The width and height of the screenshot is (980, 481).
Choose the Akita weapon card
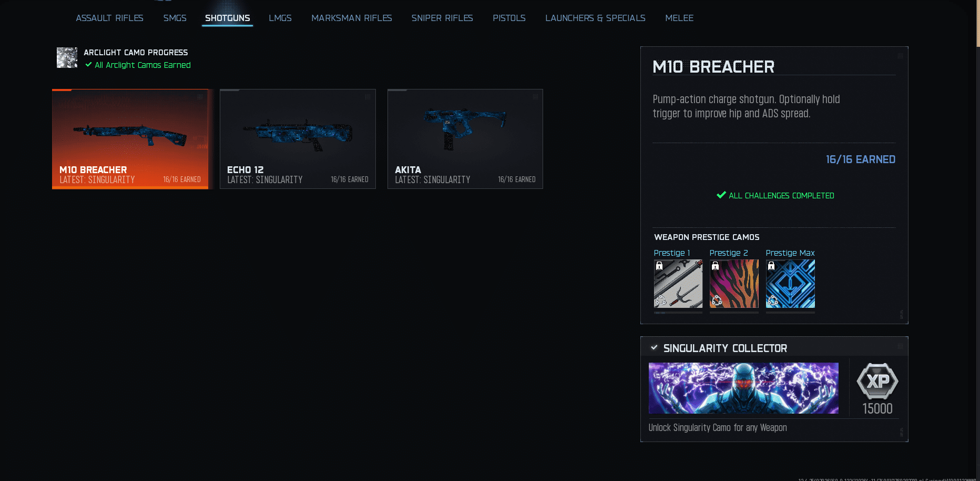(465, 138)
